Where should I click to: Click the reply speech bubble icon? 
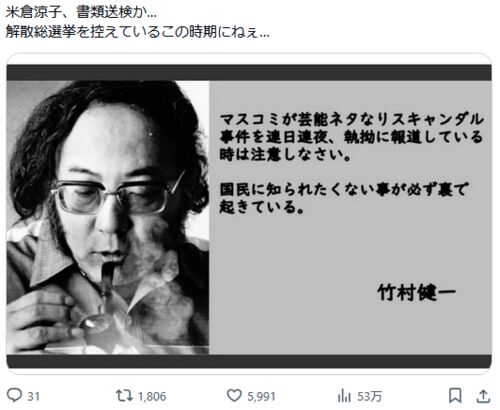point(14,396)
